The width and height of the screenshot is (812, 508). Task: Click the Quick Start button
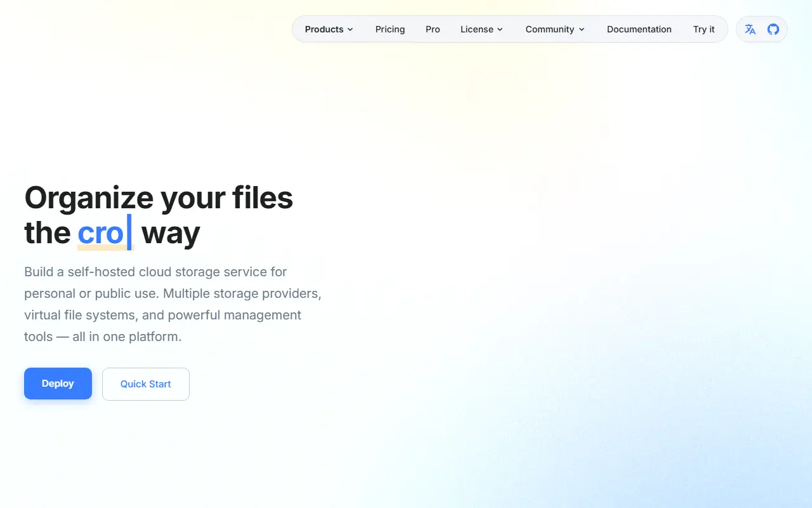[146, 384]
